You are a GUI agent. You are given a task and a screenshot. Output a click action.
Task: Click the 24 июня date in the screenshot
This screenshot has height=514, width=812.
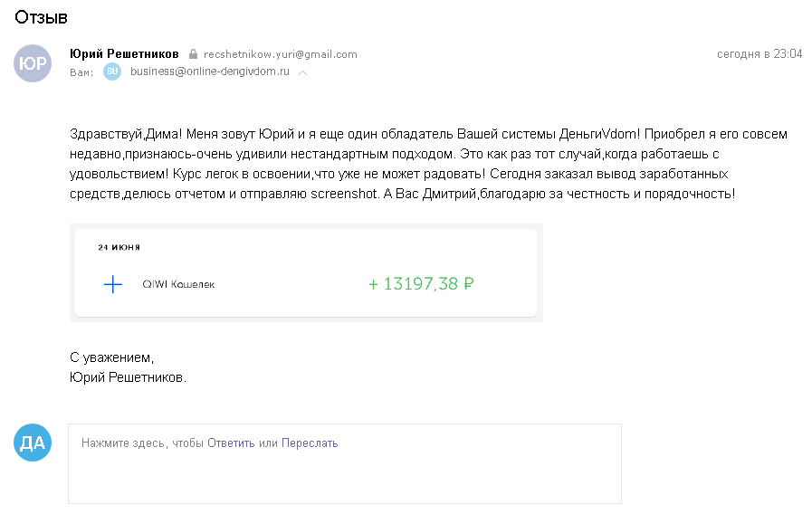coord(119,247)
